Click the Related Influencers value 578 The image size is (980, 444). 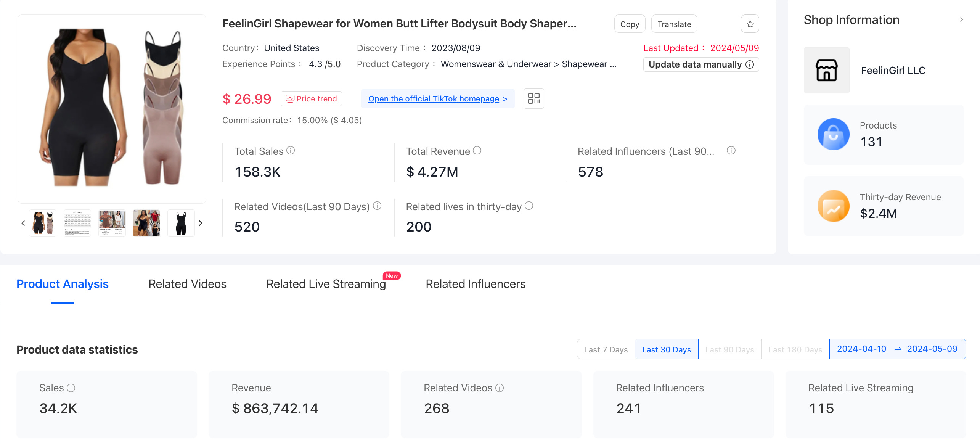click(x=590, y=172)
